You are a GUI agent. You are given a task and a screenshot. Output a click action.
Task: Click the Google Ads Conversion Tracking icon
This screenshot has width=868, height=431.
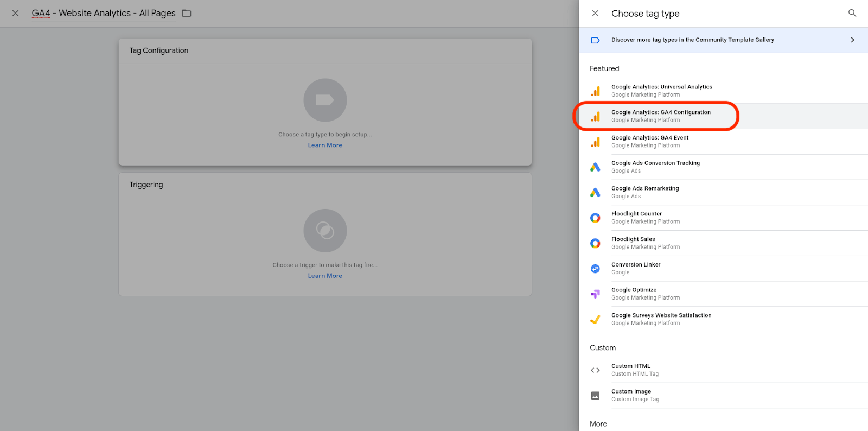pyautogui.click(x=595, y=167)
